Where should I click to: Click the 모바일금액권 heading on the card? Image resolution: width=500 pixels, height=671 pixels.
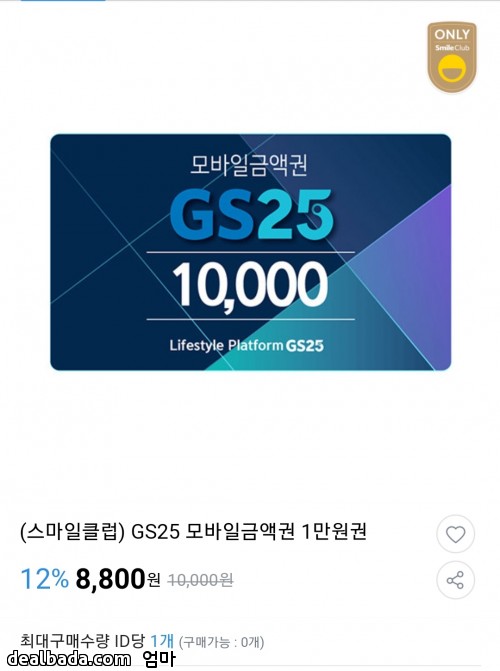pyautogui.click(x=249, y=165)
